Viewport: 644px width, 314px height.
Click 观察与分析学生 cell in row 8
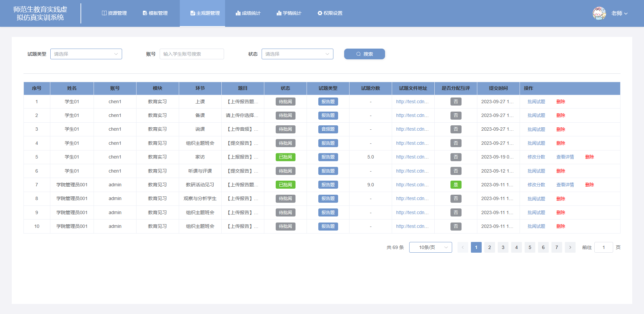[200, 198]
